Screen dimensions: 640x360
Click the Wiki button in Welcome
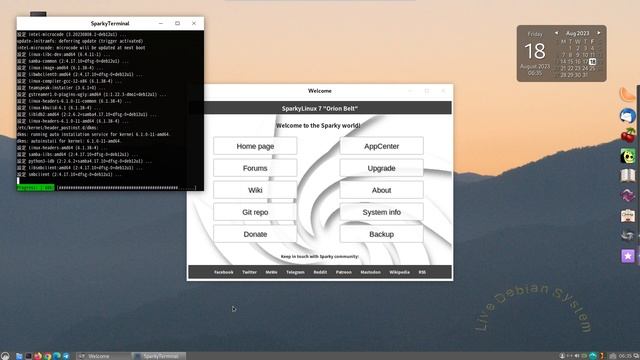pyautogui.click(x=255, y=190)
